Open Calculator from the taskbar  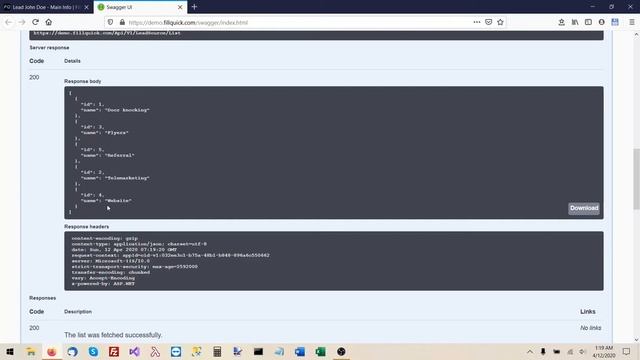(217, 351)
